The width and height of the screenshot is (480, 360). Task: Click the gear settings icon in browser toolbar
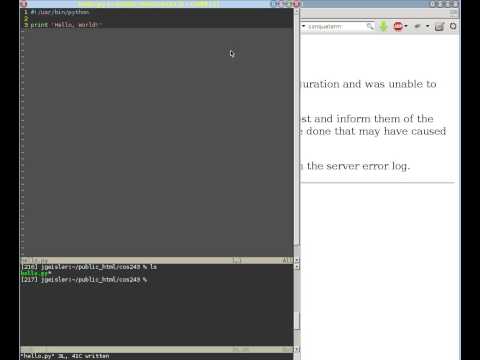coord(453,26)
